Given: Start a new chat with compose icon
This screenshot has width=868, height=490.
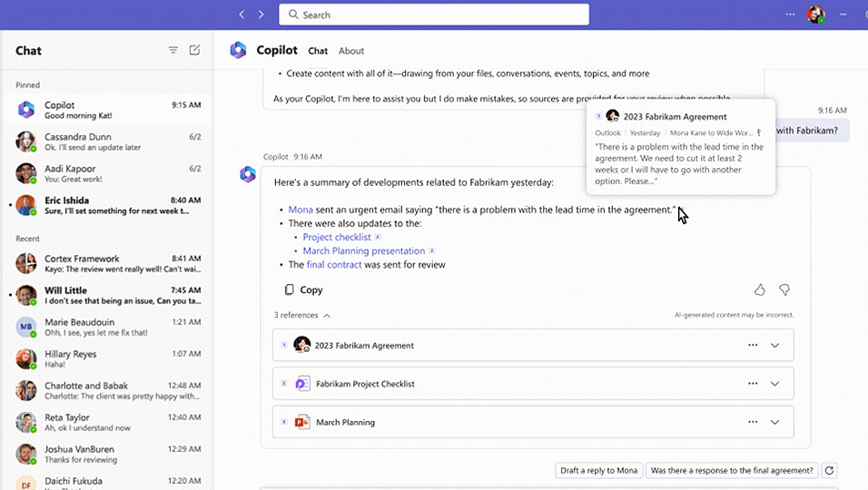Looking at the screenshot, I should point(194,50).
